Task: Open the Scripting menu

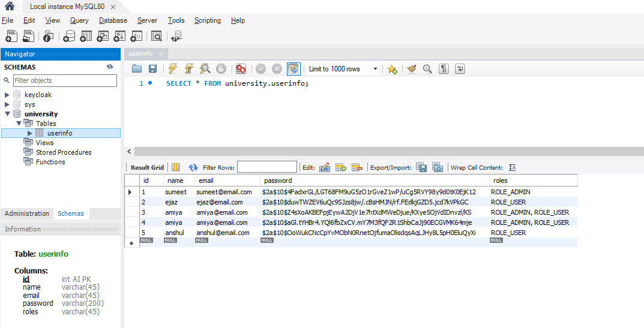Action: click(208, 20)
